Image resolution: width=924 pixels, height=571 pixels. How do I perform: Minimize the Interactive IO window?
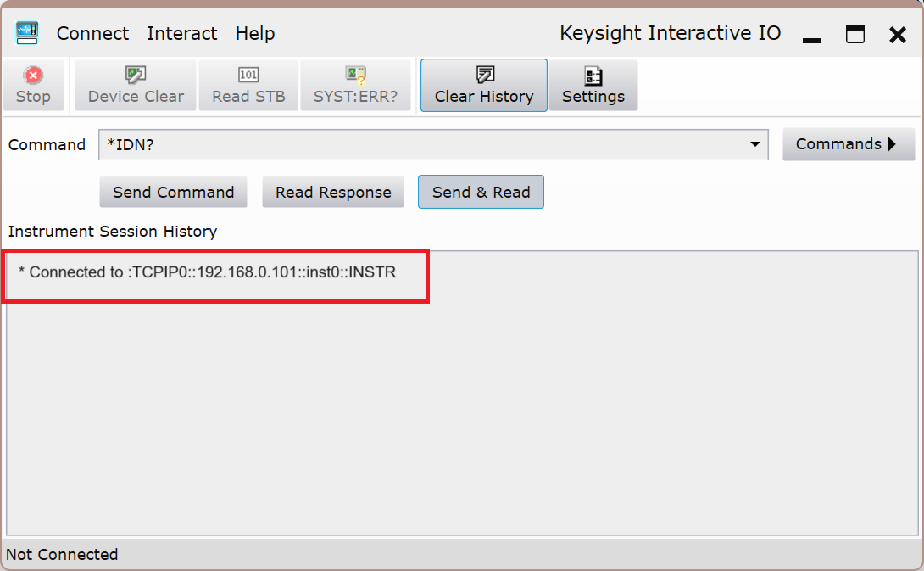[x=811, y=36]
